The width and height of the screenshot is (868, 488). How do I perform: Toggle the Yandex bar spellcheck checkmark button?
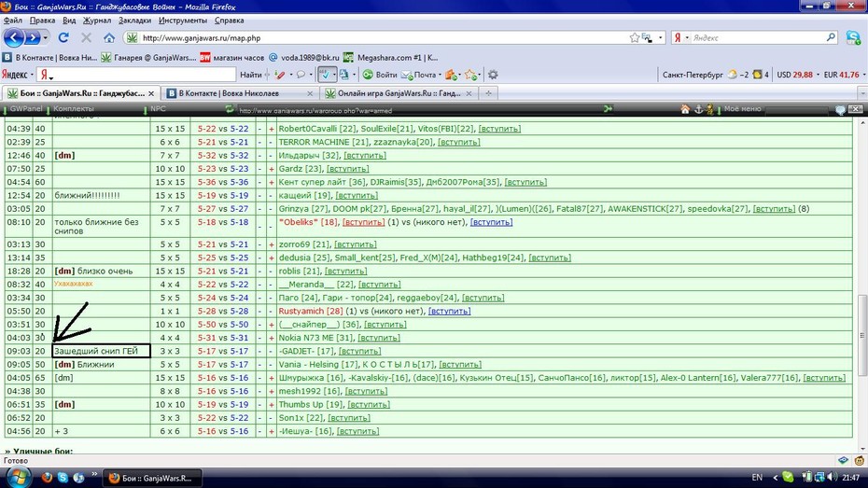(x=325, y=75)
